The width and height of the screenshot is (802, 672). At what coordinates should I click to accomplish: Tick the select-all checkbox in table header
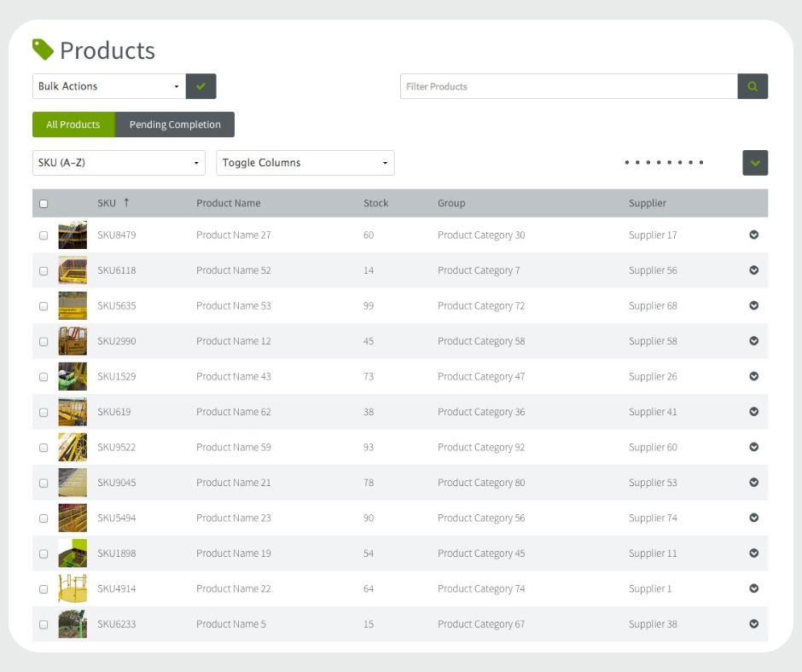tap(44, 204)
